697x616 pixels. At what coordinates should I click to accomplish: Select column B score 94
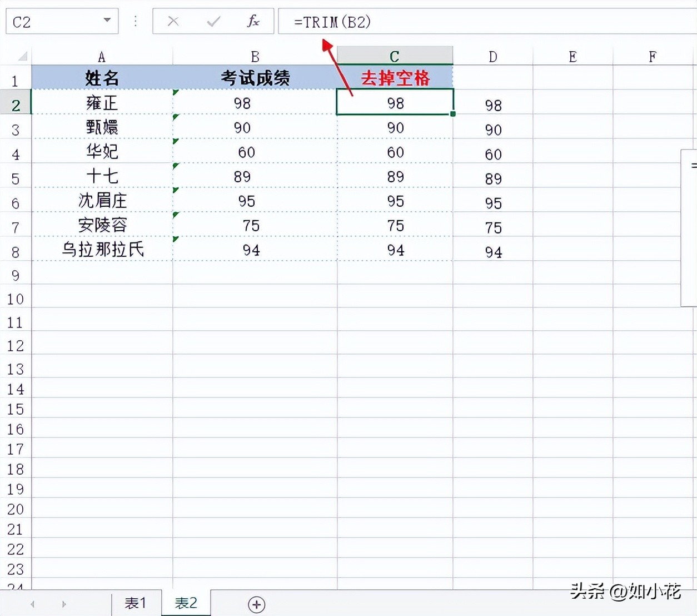(255, 250)
